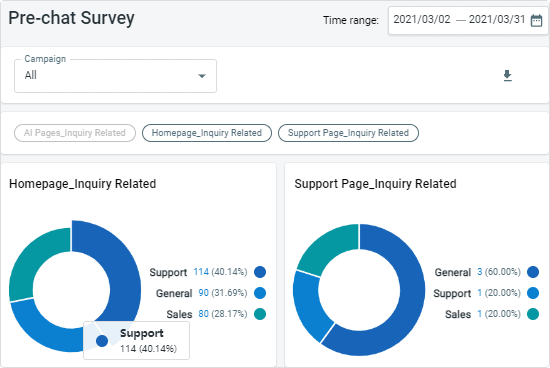550x368 pixels.
Task: Click Sales label in Support Page legend
Action: point(458,314)
